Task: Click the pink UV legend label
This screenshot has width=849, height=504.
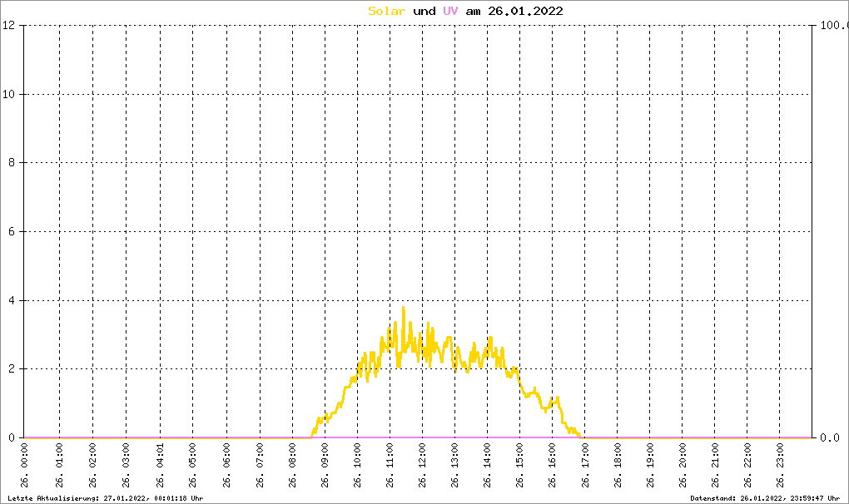Action: (x=450, y=11)
